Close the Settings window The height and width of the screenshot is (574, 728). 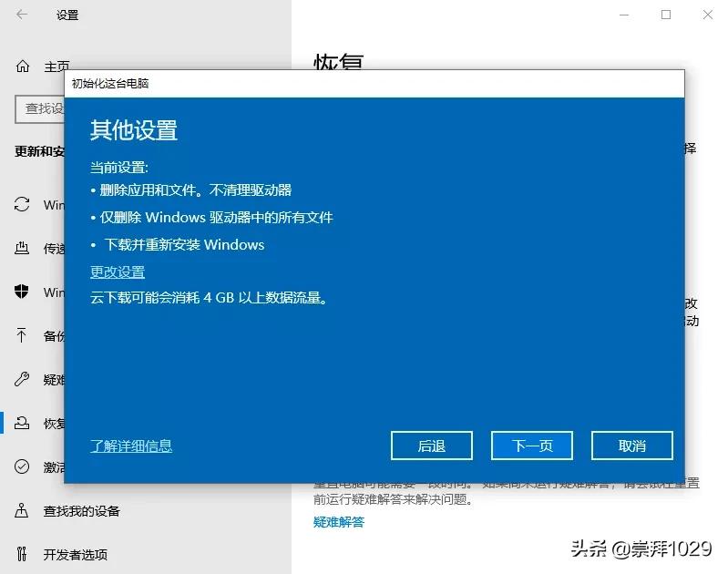[x=708, y=15]
